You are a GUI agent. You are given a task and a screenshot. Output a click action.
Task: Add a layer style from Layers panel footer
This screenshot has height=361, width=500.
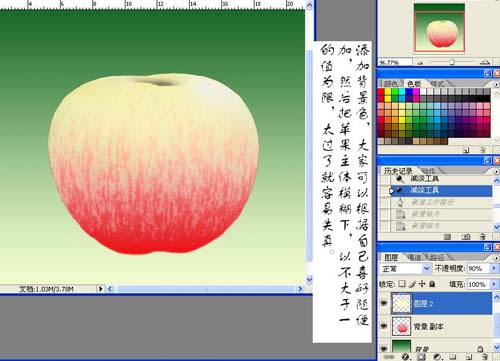(405, 357)
